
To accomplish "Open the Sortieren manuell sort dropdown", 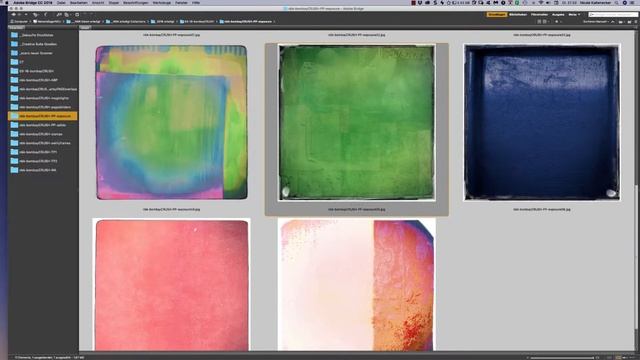I will click(x=596, y=22).
